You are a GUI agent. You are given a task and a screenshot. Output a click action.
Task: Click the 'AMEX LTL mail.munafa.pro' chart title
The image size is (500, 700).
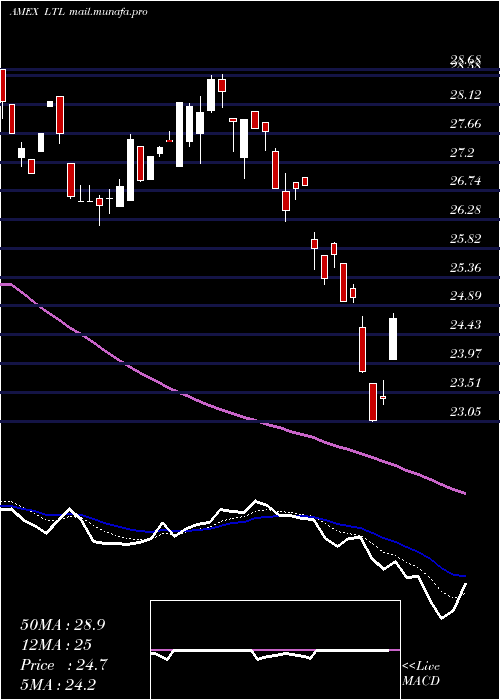[x=79, y=12]
